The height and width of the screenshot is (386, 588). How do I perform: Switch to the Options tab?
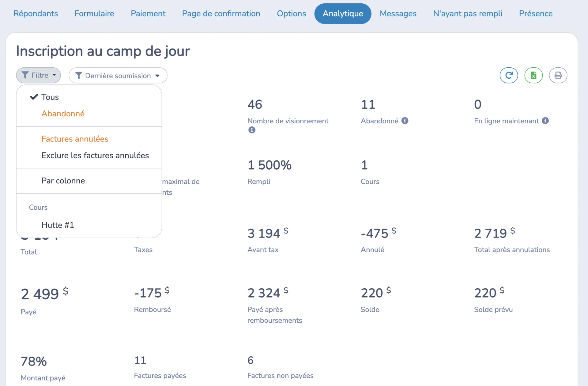point(291,13)
